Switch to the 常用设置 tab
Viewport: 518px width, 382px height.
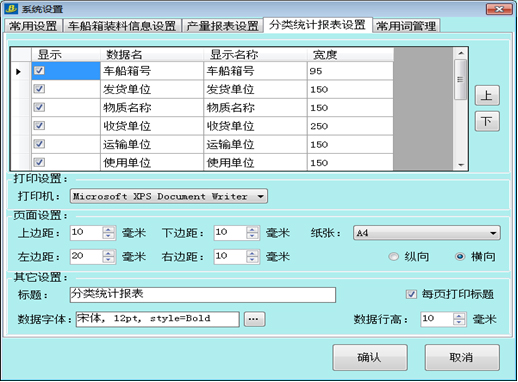pyautogui.click(x=33, y=26)
